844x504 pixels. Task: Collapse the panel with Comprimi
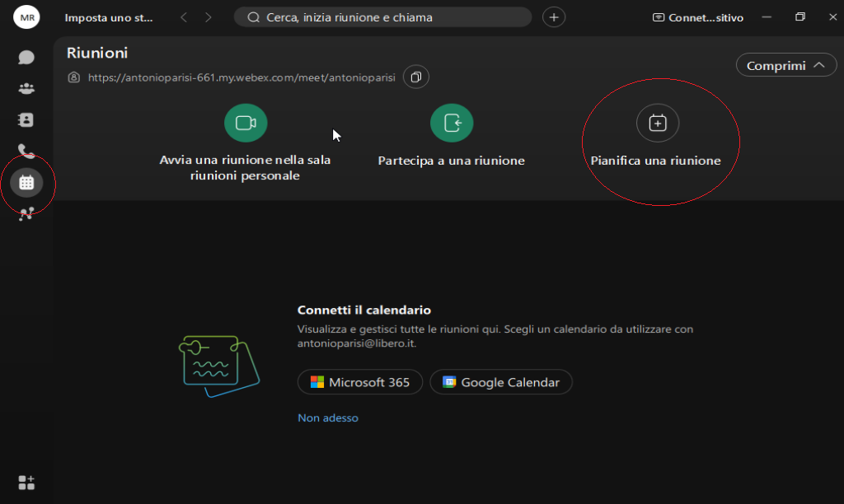click(x=785, y=65)
